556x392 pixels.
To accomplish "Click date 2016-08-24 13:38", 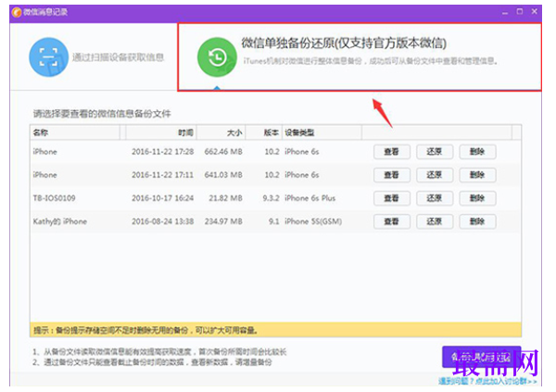I will coord(163,221).
